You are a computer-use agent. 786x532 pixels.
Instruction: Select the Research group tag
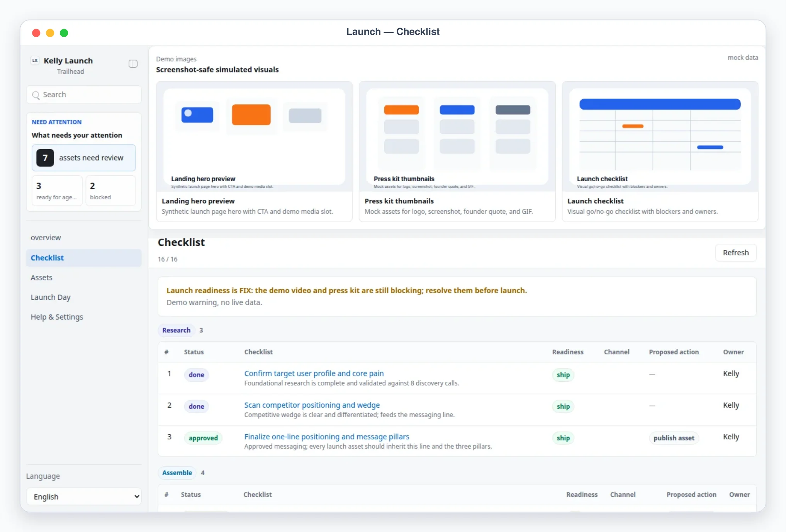coord(176,330)
